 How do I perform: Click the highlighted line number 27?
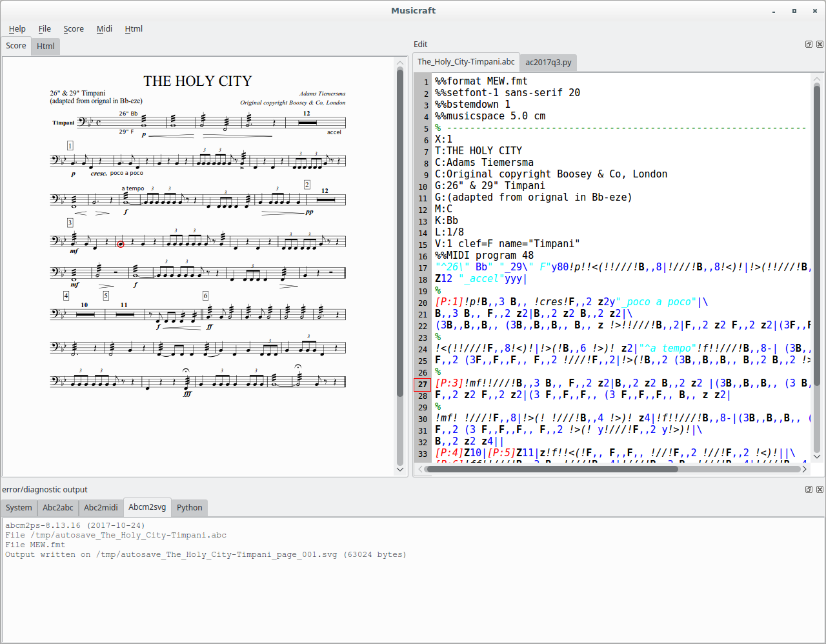423,385
